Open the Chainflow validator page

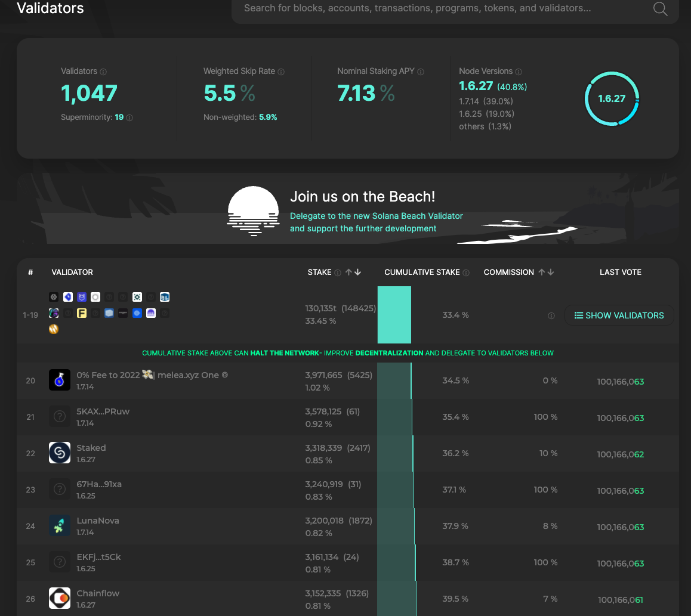coord(98,593)
